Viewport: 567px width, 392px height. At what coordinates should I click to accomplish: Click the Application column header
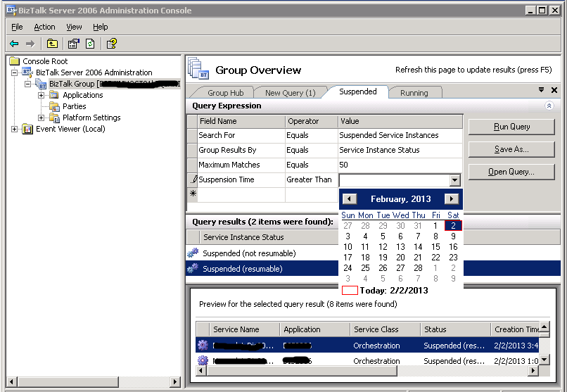click(314, 329)
